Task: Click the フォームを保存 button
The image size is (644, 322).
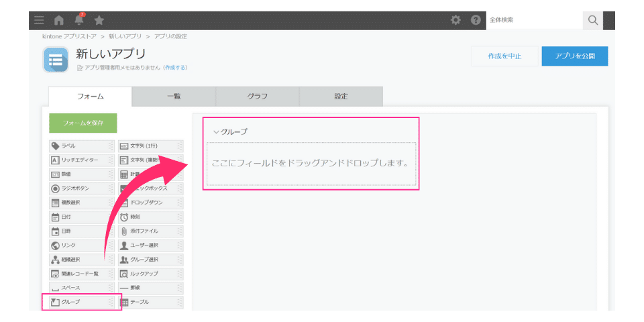Action: coord(83,123)
